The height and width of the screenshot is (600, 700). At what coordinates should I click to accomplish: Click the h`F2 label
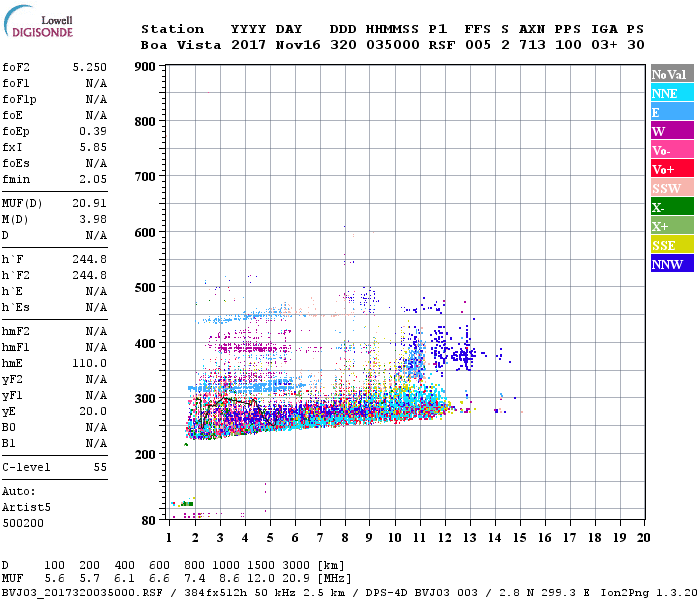point(16,275)
